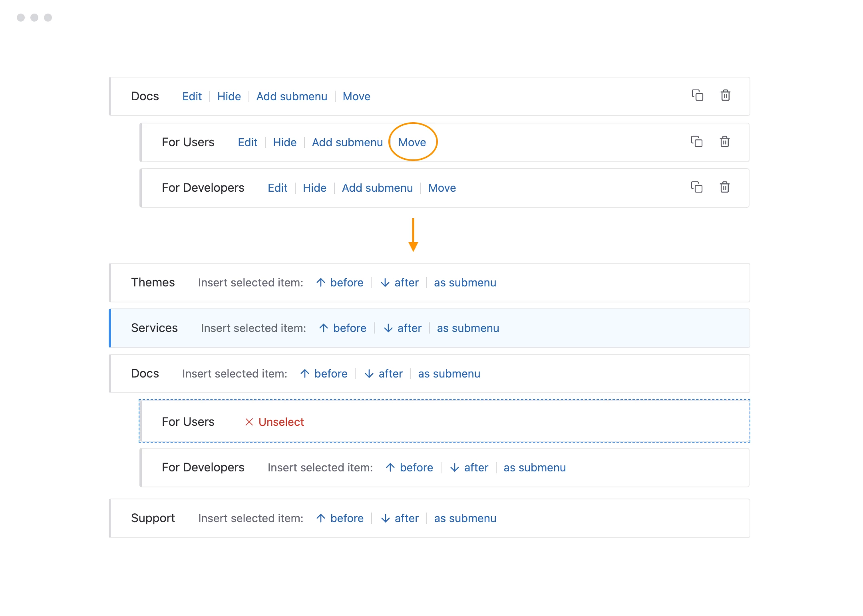The height and width of the screenshot is (616, 863).
Task: Select the Support row label
Action: (153, 518)
